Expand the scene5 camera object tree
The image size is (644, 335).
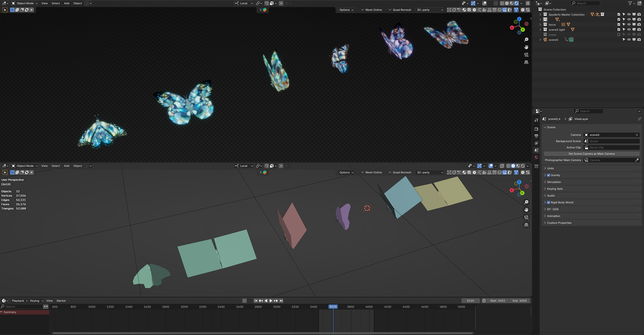coord(540,40)
